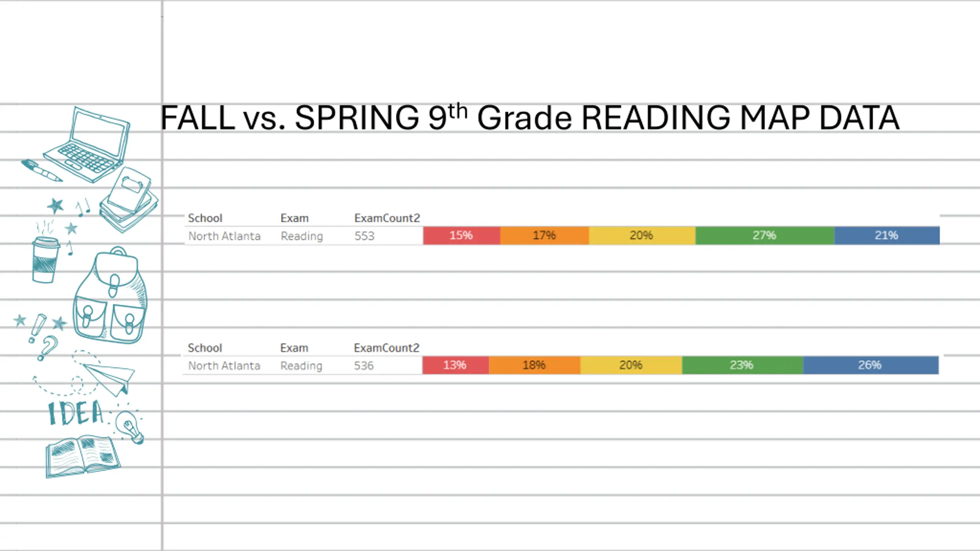This screenshot has width=980, height=551.
Task: Click the laptop doodle illustration
Action: tap(87, 145)
